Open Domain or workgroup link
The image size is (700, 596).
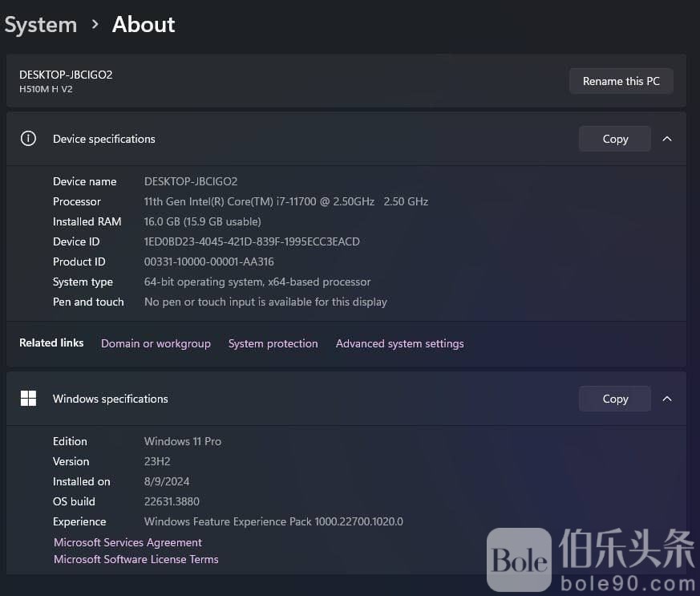click(x=156, y=343)
